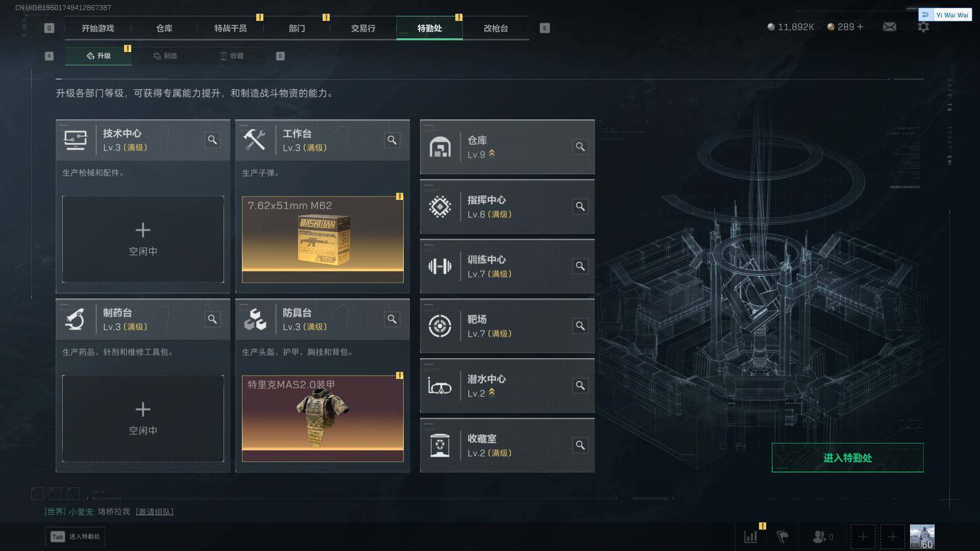Click the 进入特勤处 green button
This screenshot has width=980, height=551.
(847, 458)
